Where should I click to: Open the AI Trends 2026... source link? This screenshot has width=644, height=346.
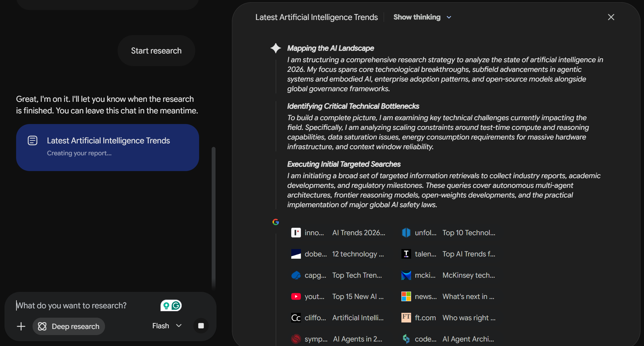(359, 233)
